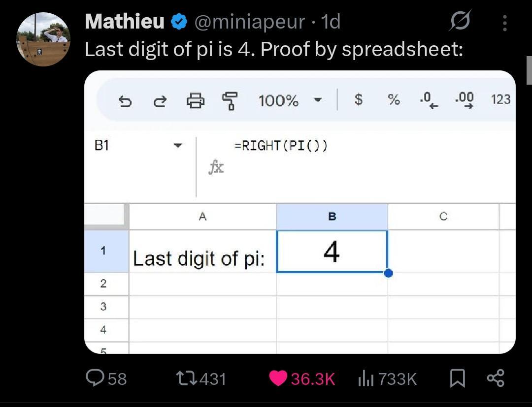Click the blue fill handle on cell B1
Image resolution: width=532 pixels, height=407 pixels.
pos(388,273)
